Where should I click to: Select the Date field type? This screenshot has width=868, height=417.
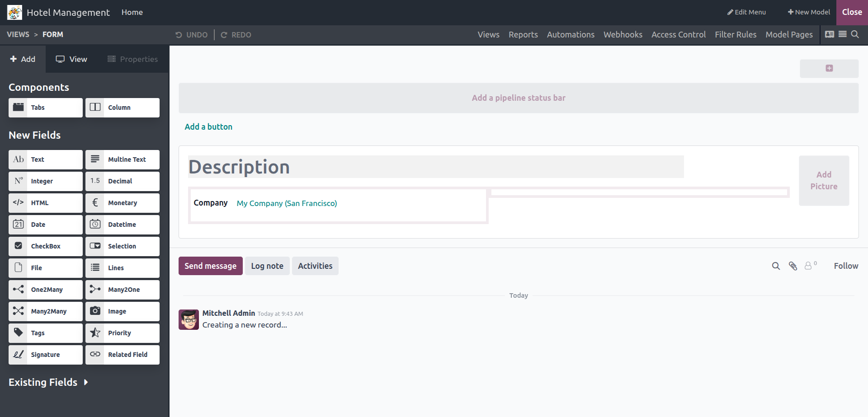tap(46, 225)
